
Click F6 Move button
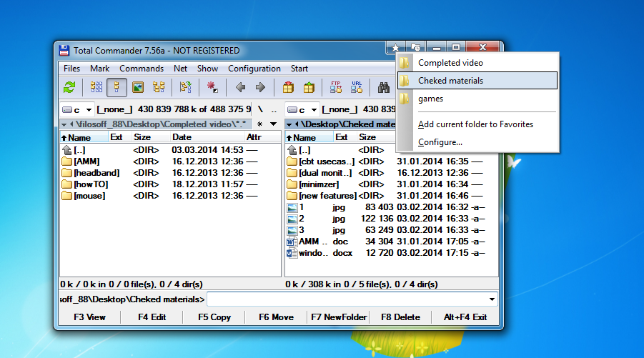click(276, 317)
